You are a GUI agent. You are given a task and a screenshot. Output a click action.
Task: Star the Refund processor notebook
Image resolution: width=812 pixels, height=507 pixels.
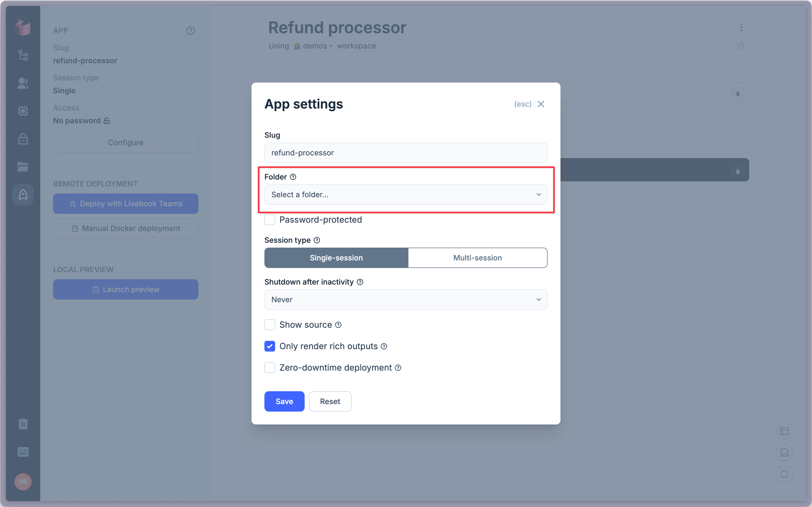point(741,45)
